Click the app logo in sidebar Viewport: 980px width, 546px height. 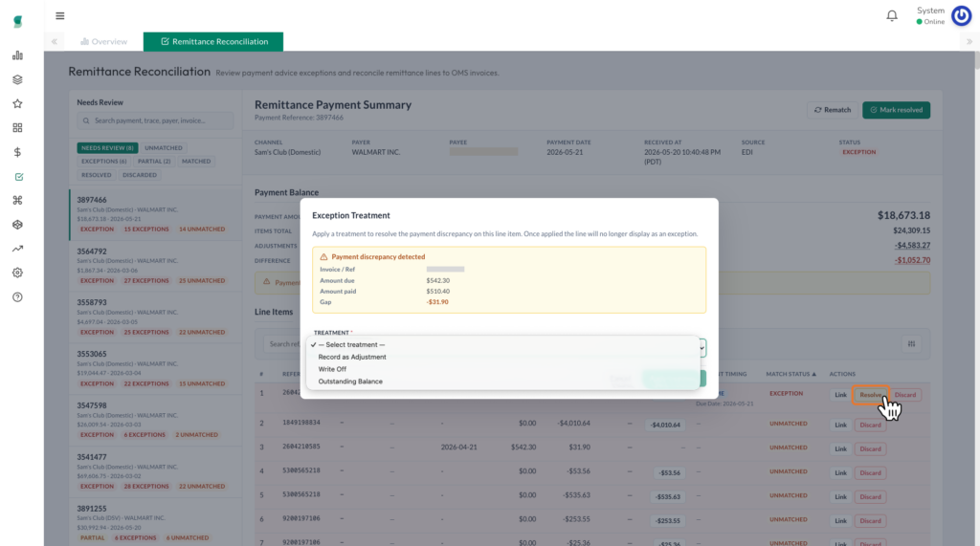(17, 22)
